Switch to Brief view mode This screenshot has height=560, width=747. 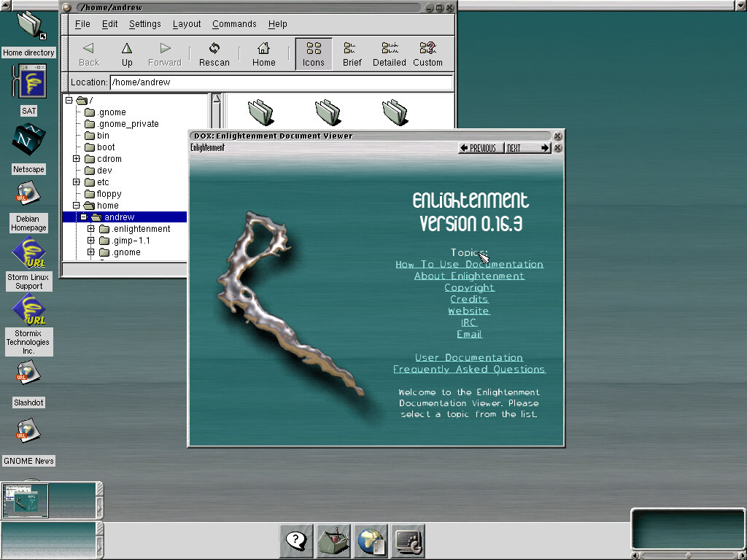[352, 54]
